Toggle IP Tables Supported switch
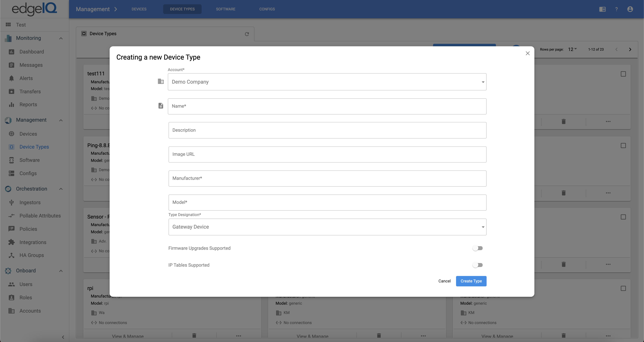Screen dimensions: 644x342 (477, 265)
